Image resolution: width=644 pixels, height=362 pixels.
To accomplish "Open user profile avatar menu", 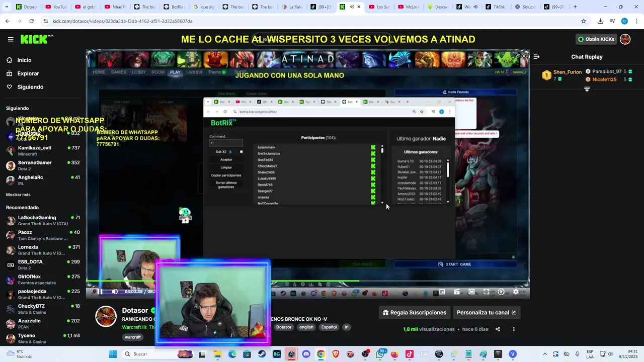I will tap(625, 39).
